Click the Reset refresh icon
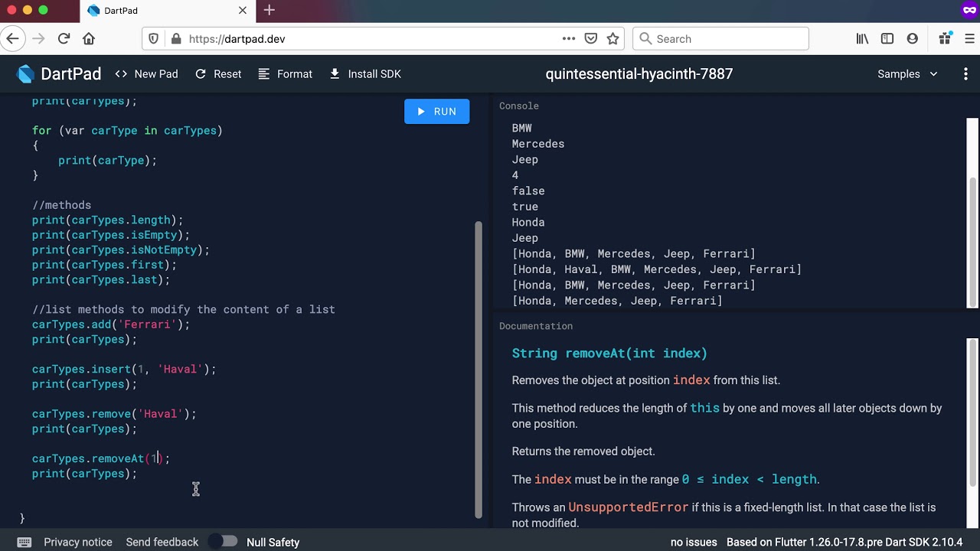 (201, 74)
